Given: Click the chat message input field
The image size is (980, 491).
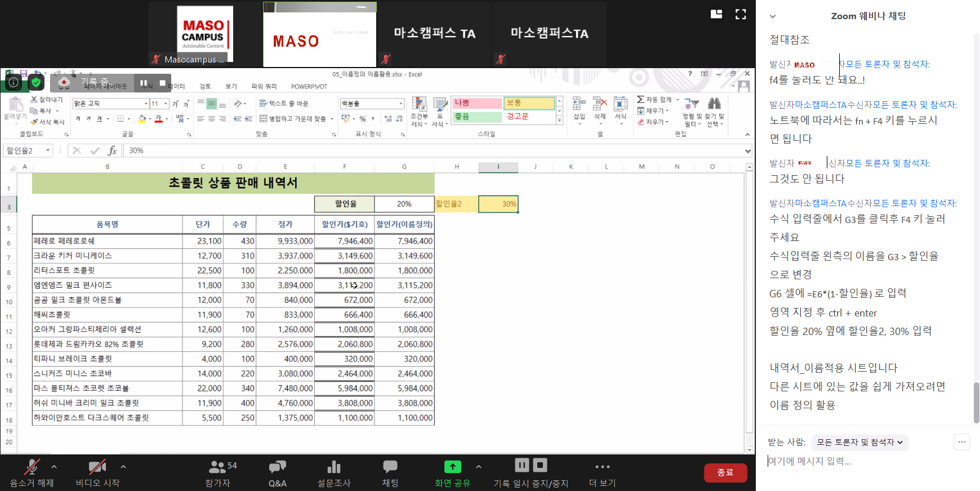Looking at the screenshot, I should (856, 461).
